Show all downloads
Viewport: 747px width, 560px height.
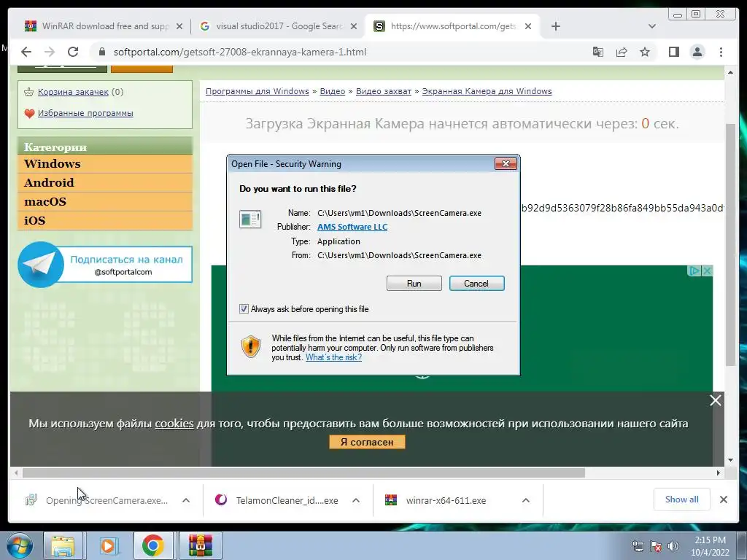coord(682,499)
